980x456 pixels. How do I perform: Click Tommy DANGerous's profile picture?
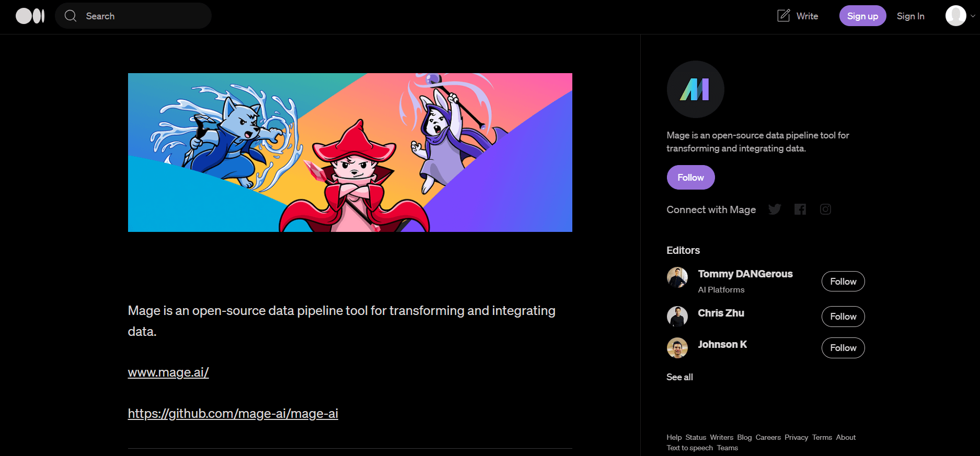click(x=677, y=277)
